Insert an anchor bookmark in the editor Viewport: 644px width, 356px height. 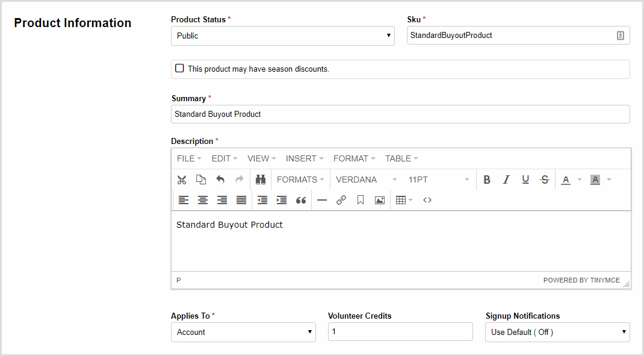(360, 200)
